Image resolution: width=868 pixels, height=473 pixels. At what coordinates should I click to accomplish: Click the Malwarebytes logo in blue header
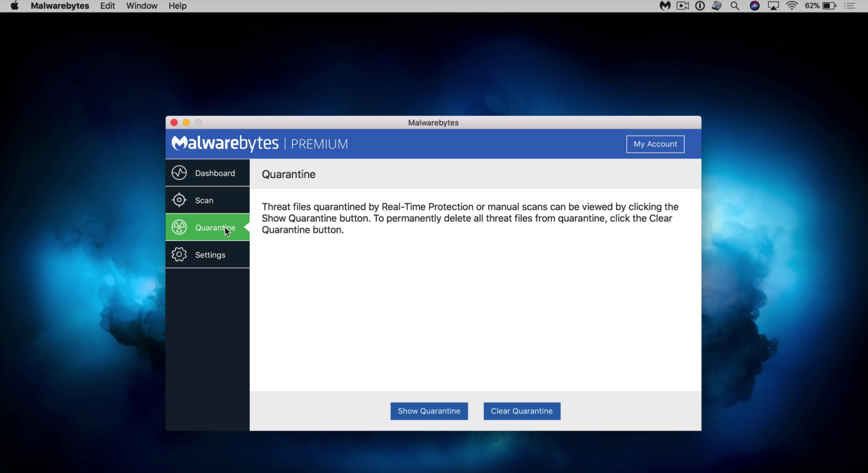225,143
